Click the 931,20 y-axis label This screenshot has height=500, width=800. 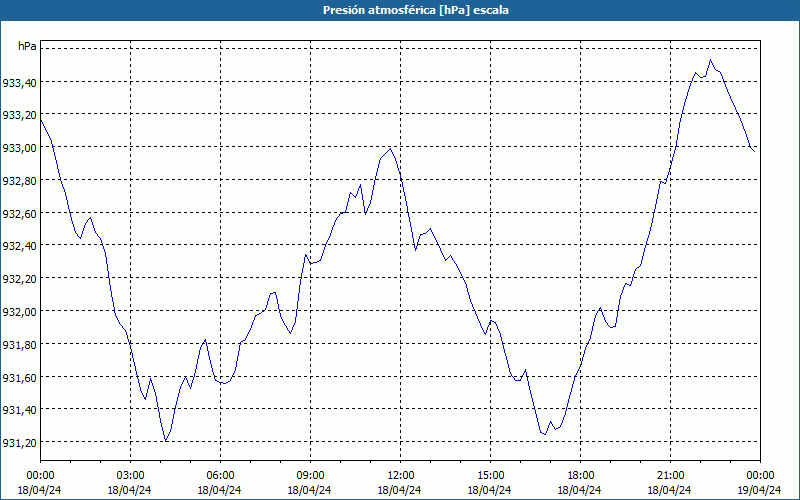click(x=19, y=442)
